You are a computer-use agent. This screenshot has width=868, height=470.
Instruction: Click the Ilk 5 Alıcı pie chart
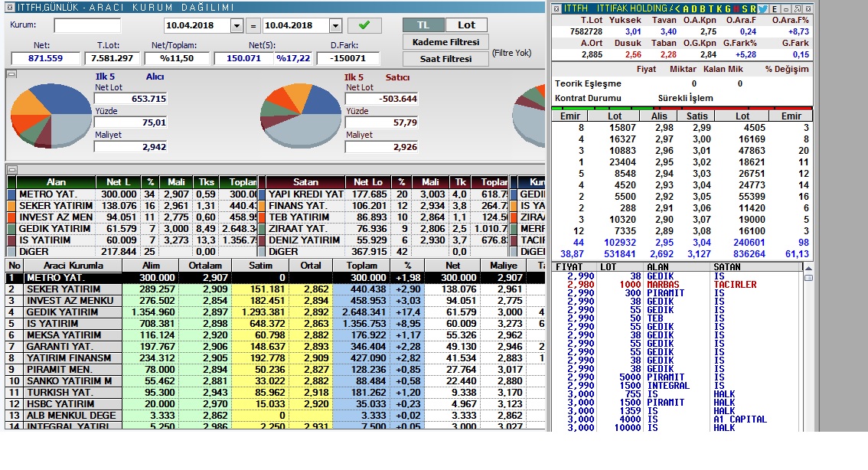click(x=51, y=115)
